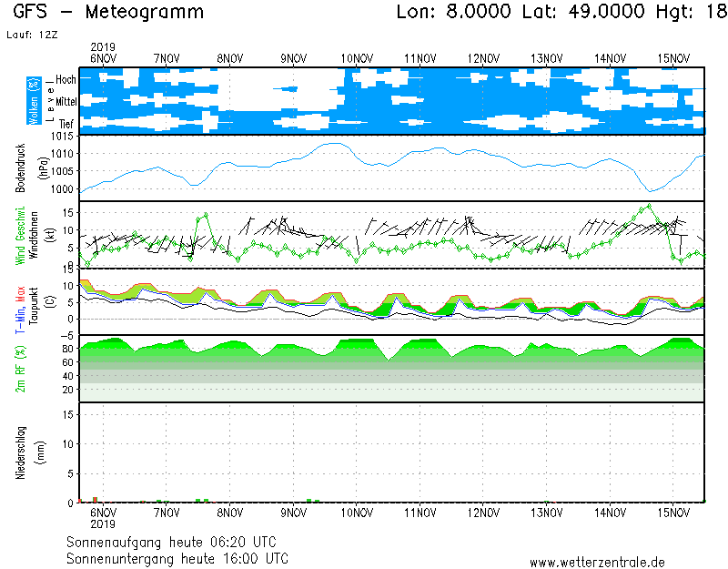The height and width of the screenshot is (569, 728).
Task: Open the www.wetterzentrale.de credit link
Action: click(597, 563)
